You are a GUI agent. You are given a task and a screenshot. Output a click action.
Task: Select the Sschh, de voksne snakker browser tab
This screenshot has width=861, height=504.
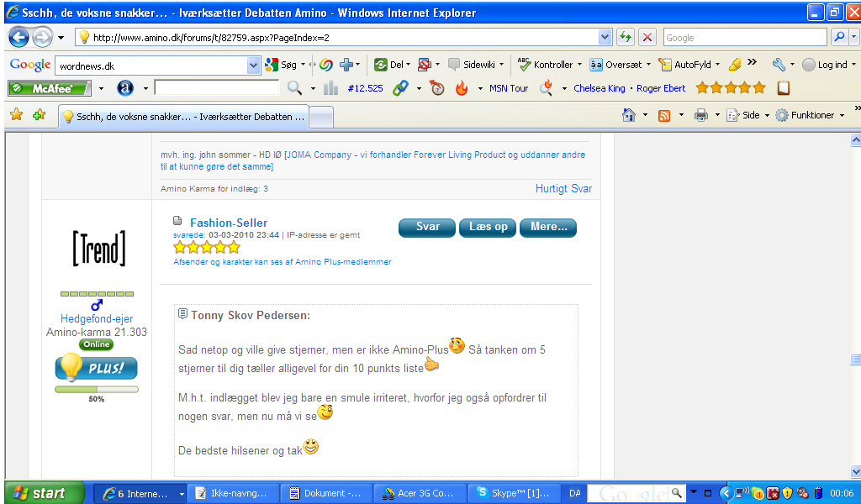182,118
